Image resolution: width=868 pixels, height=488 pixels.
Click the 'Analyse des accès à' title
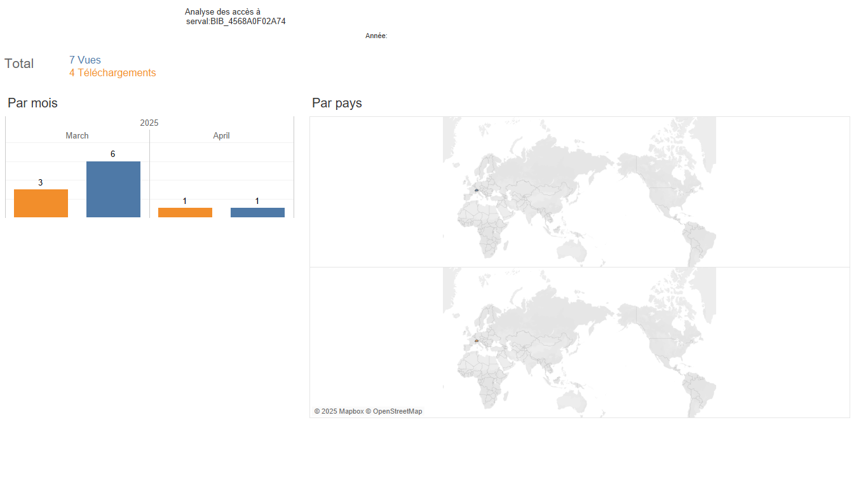click(222, 11)
